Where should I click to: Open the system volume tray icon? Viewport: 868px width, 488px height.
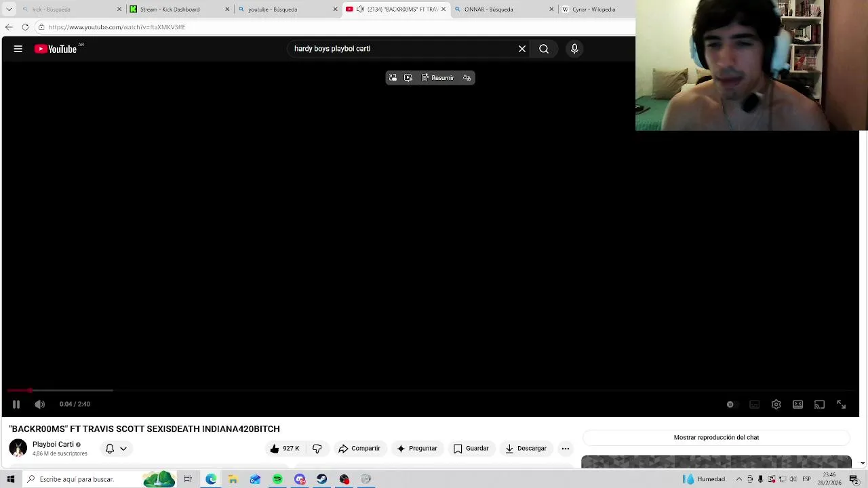(x=793, y=479)
